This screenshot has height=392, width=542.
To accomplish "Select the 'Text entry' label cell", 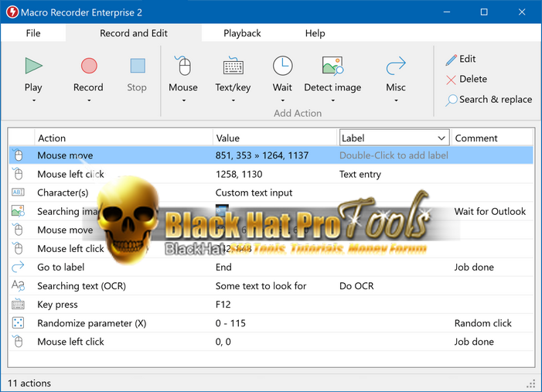I will point(360,174).
